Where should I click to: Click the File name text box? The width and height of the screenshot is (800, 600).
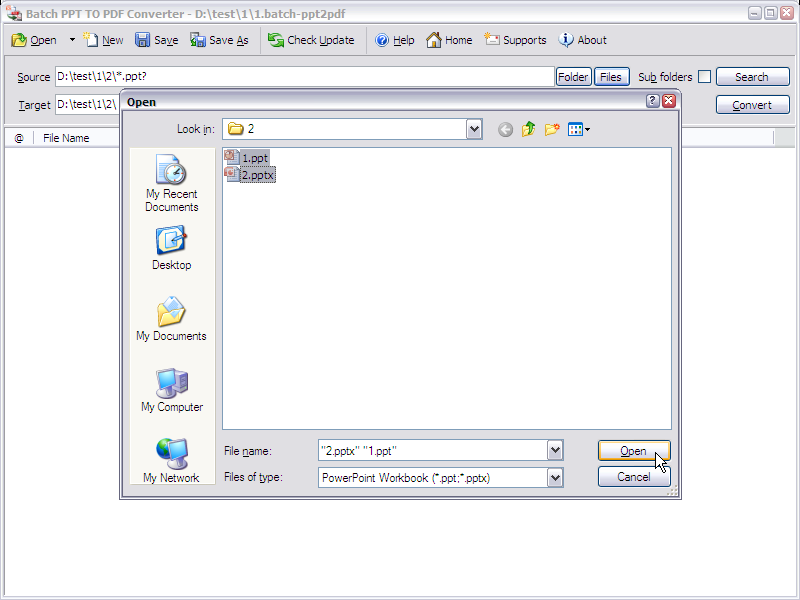pos(433,451)
